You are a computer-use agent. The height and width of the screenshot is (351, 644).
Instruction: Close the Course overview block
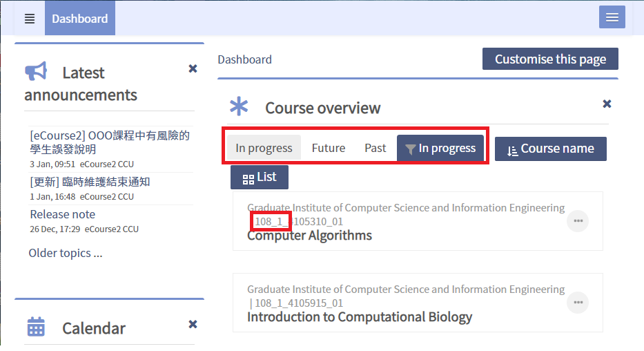[x=607, y=104]
